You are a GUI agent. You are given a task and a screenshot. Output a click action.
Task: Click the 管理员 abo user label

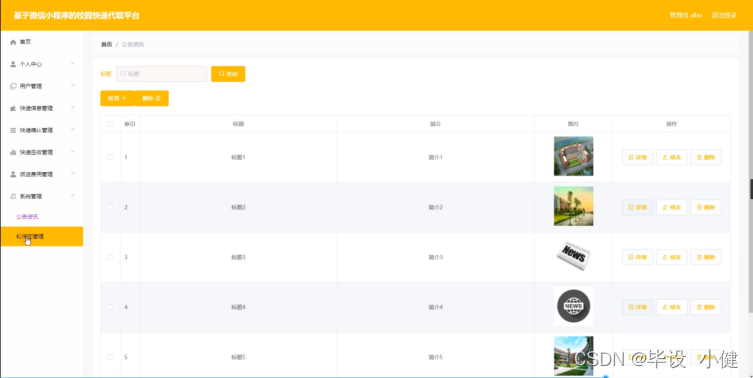[x=686, y=15]
